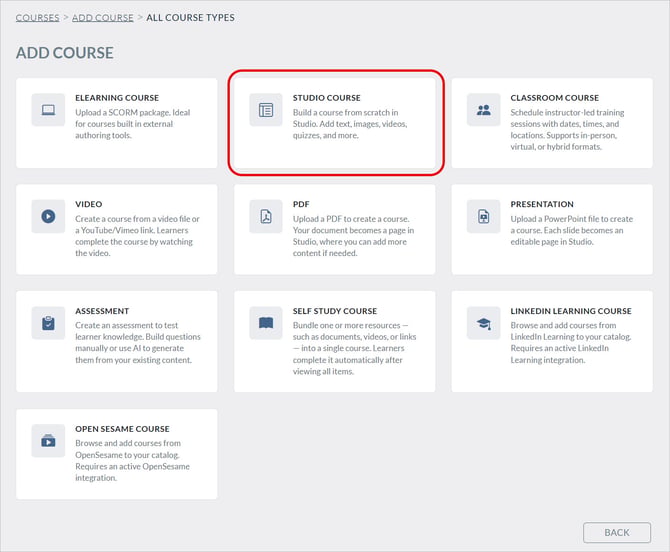Click 'Upload a PDF to create a course' text
Image resolution: width=670 pixels, height=552 pixels.
coord(353,236)
